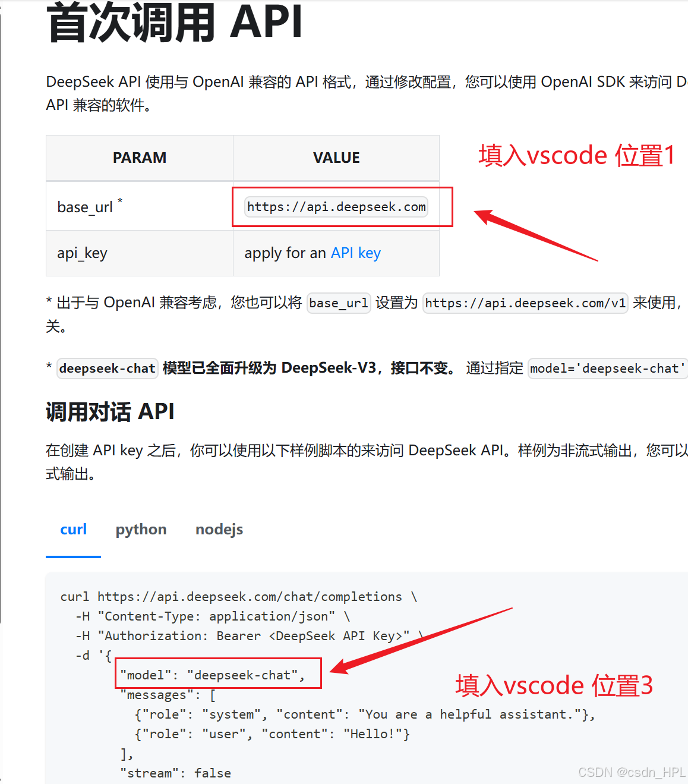
Task: Click the base_url parameter cell
Action: click(140, 206)
